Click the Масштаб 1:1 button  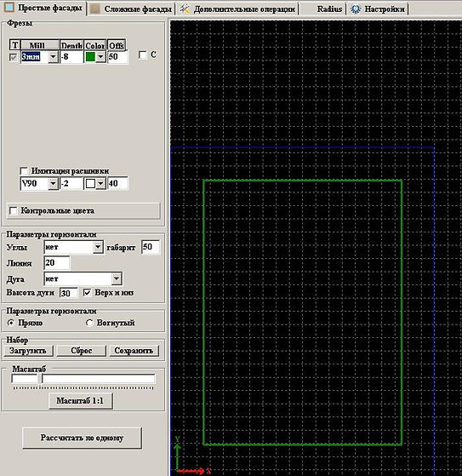click(80, 401)
